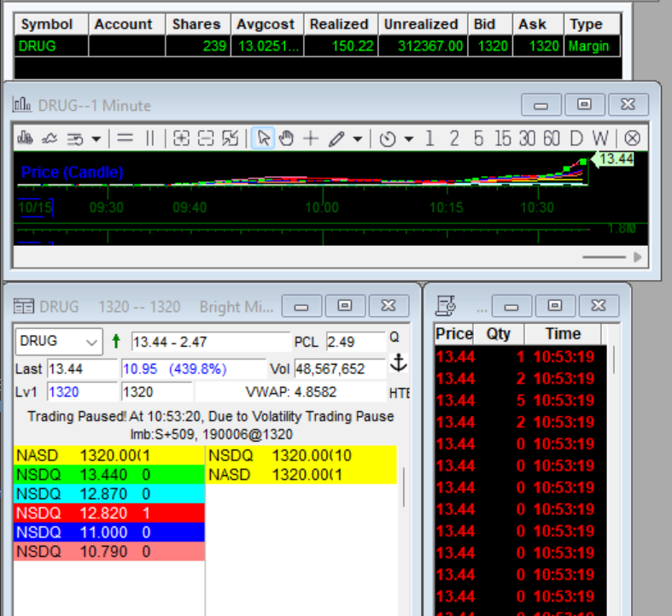Open the pencil tool dropdown arrow
Viewport: 672px width, 616px height.
tap(358, 139)
